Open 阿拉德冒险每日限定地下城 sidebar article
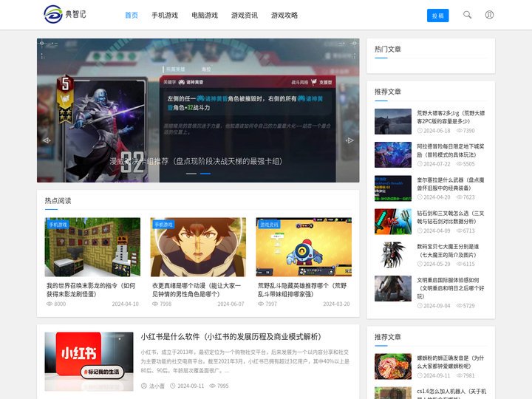The image size is (532, 399). point(451,150)
